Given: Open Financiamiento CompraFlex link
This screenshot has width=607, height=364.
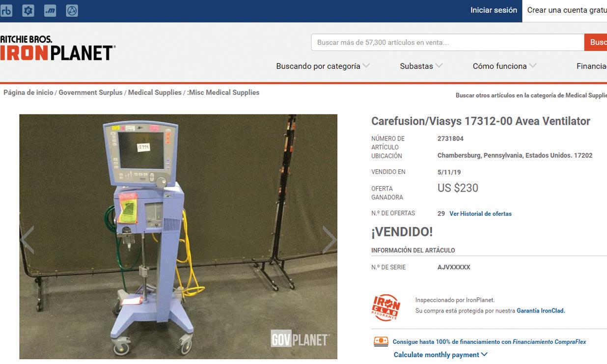Looking at the screenshot, I should [x=549, y=342].
